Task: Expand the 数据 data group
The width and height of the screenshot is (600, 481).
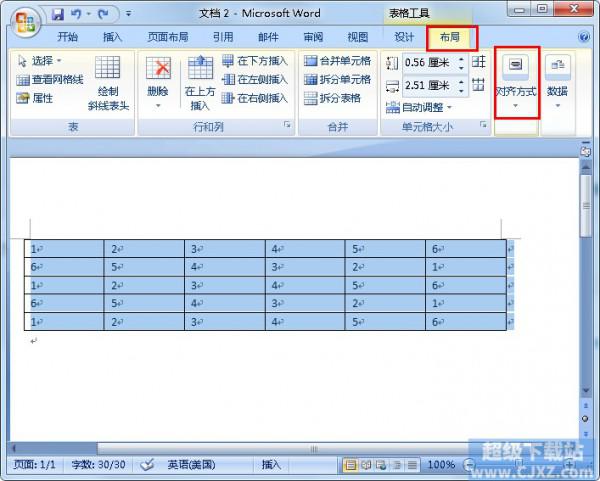Action: (558, 82)
